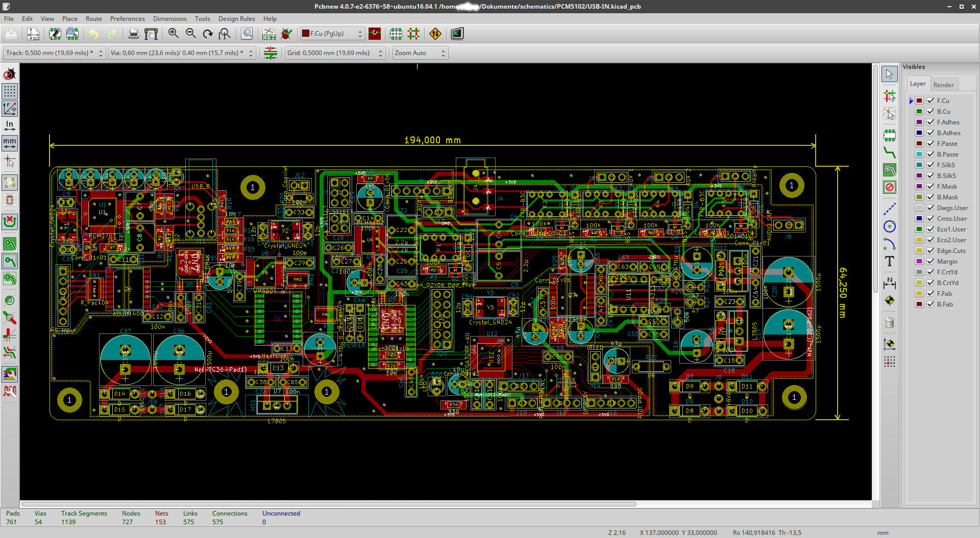This screenshot has height=538, width=980.
Task: Select the Margin layer by name
Action: pos(947,262)
